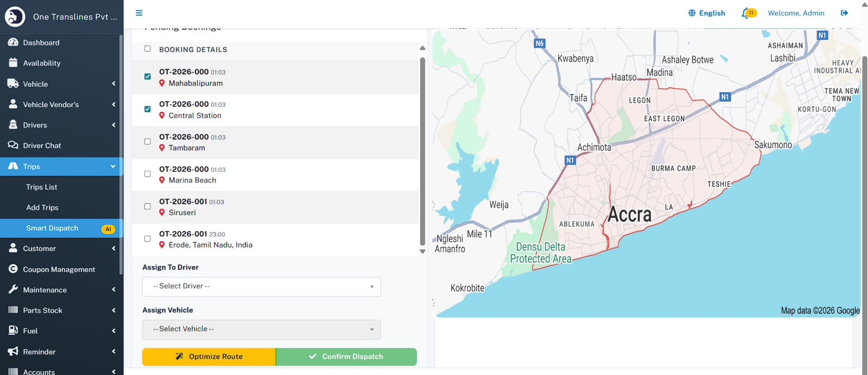Open Trips List in the sidebar
Screen dimensions: 868x375
pos(42,187)
